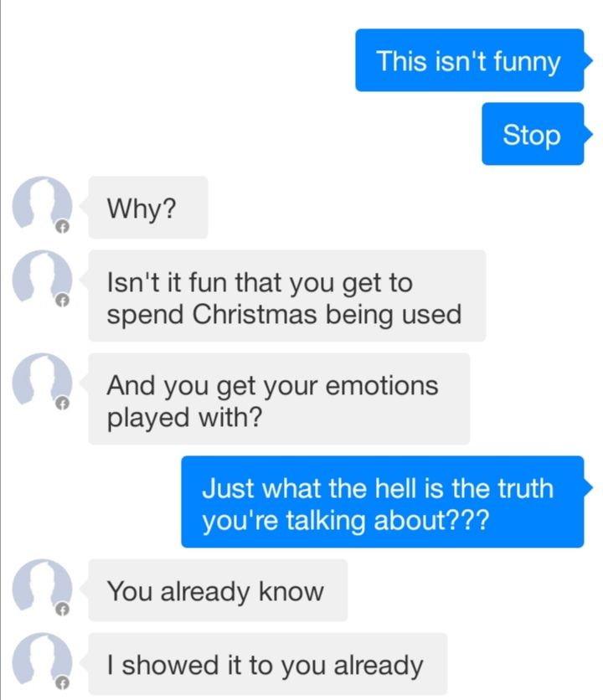The width and height of the screenshot is (603, 700).
Task: Click Facebook badge on 'You already know' avatar
Action: point(63,610)
